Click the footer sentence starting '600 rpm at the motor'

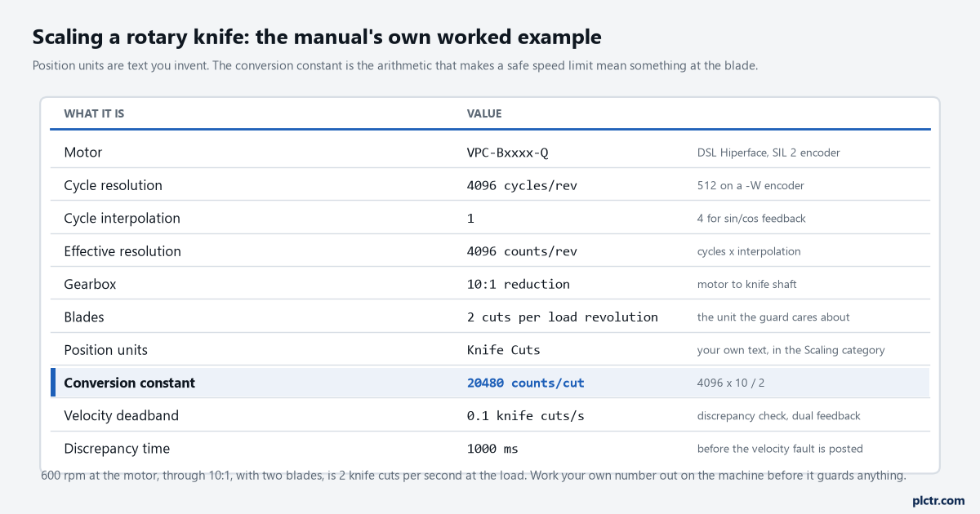(x=474, y=476)
